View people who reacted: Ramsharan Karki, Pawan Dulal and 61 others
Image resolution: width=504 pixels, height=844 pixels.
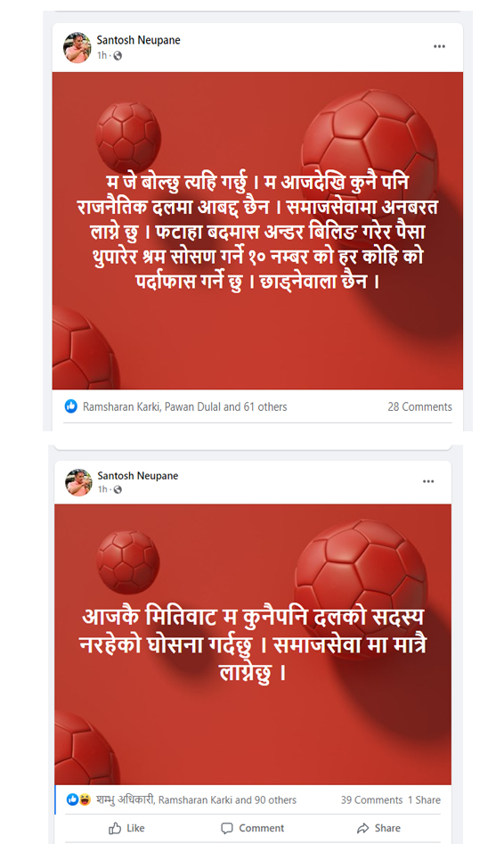[x=184, y=407]
